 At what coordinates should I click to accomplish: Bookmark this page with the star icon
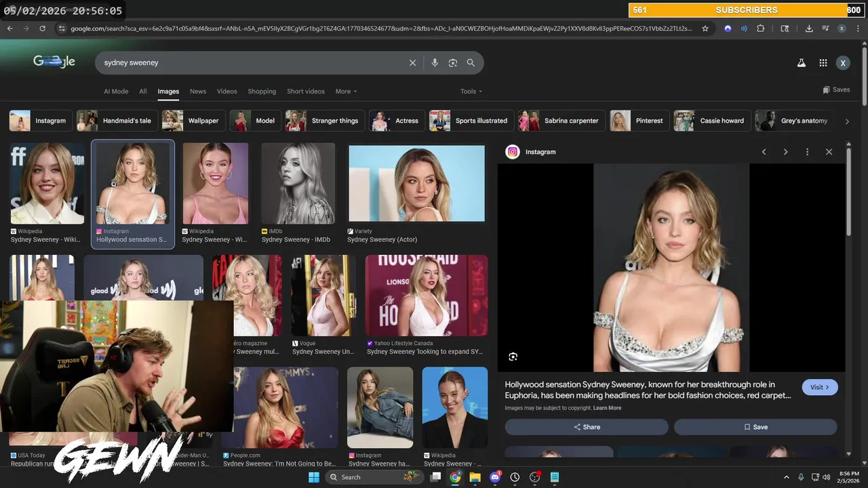click(x=705, y=28)
